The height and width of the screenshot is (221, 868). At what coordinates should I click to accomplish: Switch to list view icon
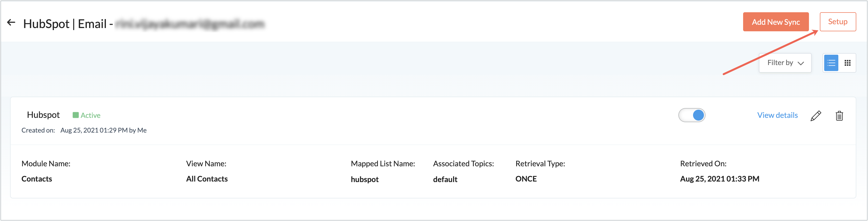coord(831,63)
